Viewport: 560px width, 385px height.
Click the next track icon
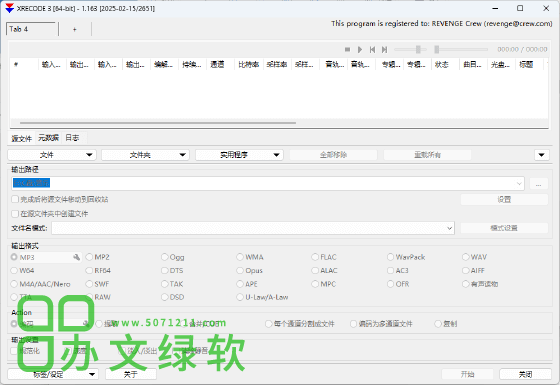pyautogui.click(x=384, y=50)
